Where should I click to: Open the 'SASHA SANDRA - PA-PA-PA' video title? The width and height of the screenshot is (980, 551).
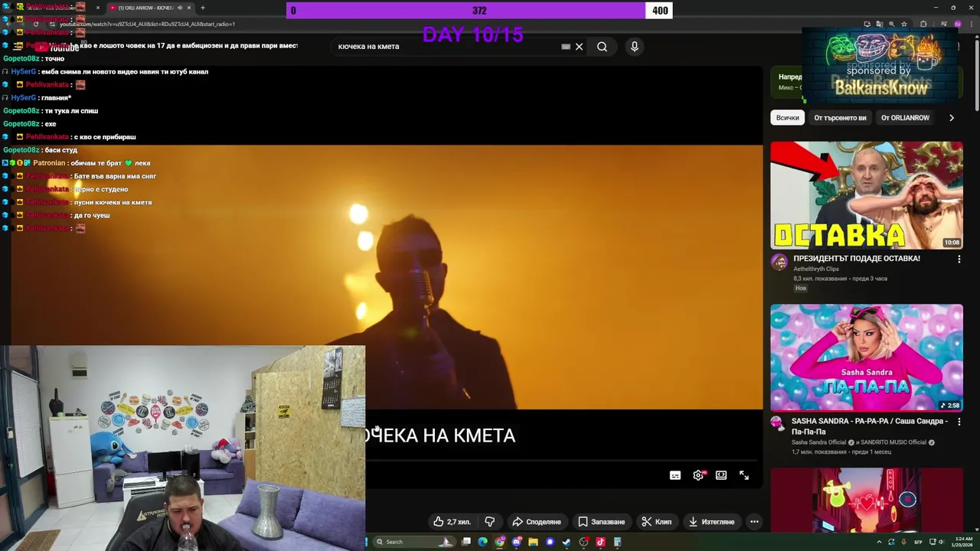click(x=870, y=426)
